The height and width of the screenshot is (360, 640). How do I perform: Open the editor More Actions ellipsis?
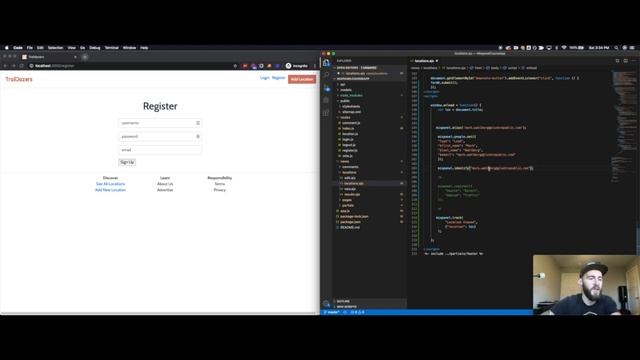coord(633,60)
